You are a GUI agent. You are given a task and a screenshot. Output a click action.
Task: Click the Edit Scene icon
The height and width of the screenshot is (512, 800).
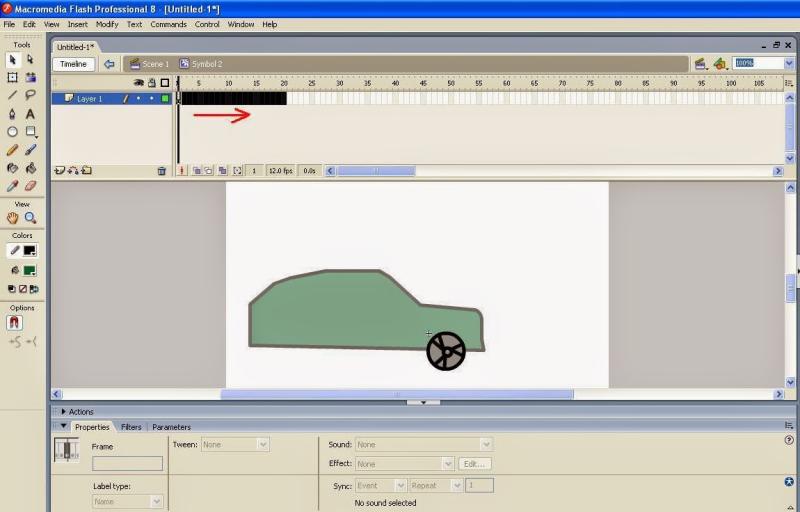pos(701,64)
